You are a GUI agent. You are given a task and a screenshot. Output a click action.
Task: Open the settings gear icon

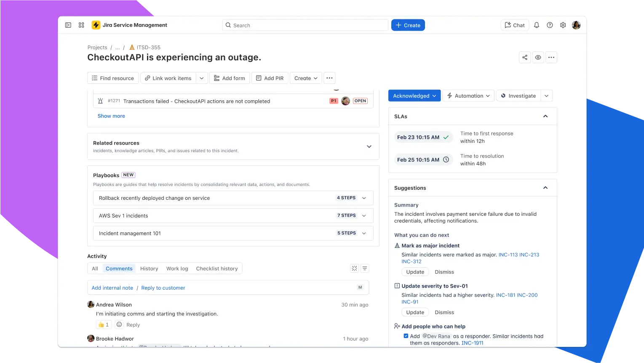563,25
